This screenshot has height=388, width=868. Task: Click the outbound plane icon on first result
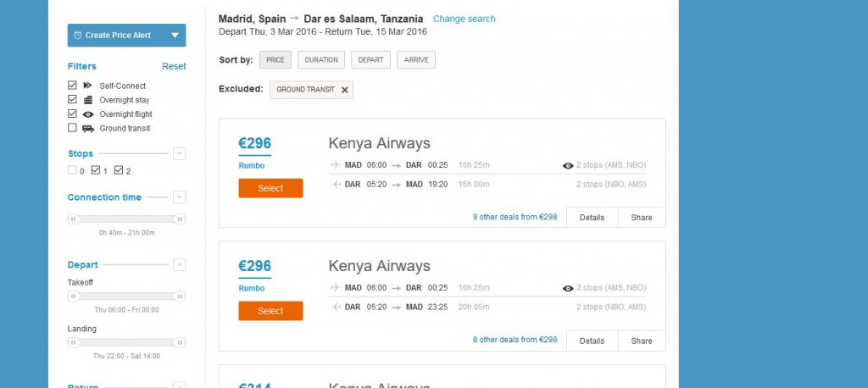[x=336, y=166]
